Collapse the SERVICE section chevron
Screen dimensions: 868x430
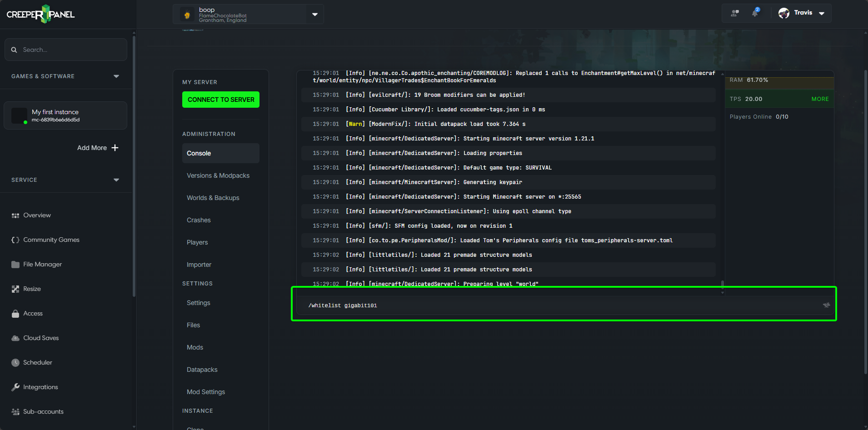[116, 180]
